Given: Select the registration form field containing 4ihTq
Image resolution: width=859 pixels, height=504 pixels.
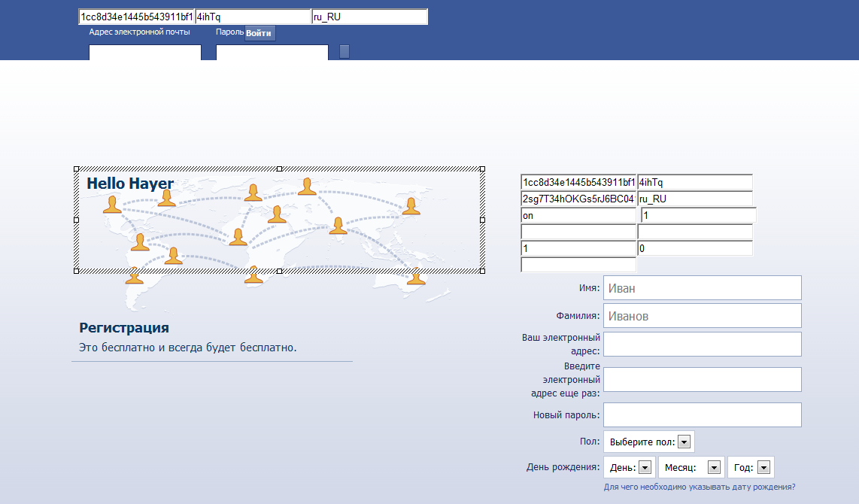Looking at the screenshot, I should point(695,183).
